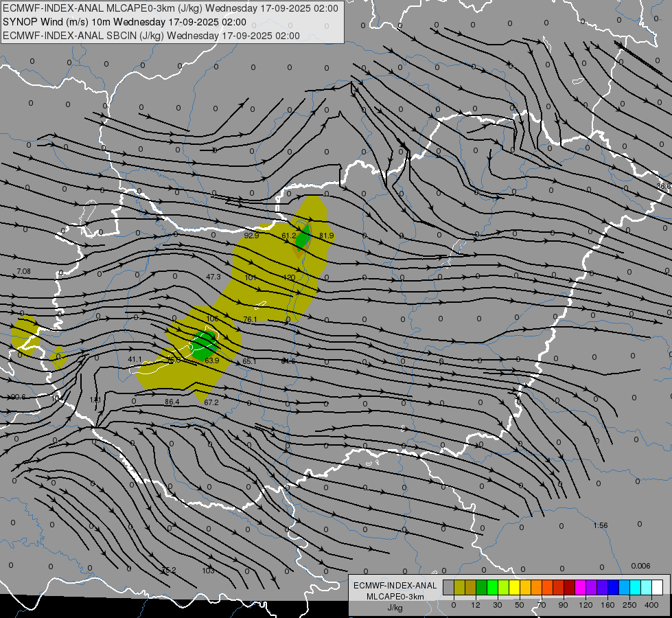Image resolution: width=672 pixels, height=618 pixels.
Task: Click the legend tick label '12'
Action: point(476,605)
